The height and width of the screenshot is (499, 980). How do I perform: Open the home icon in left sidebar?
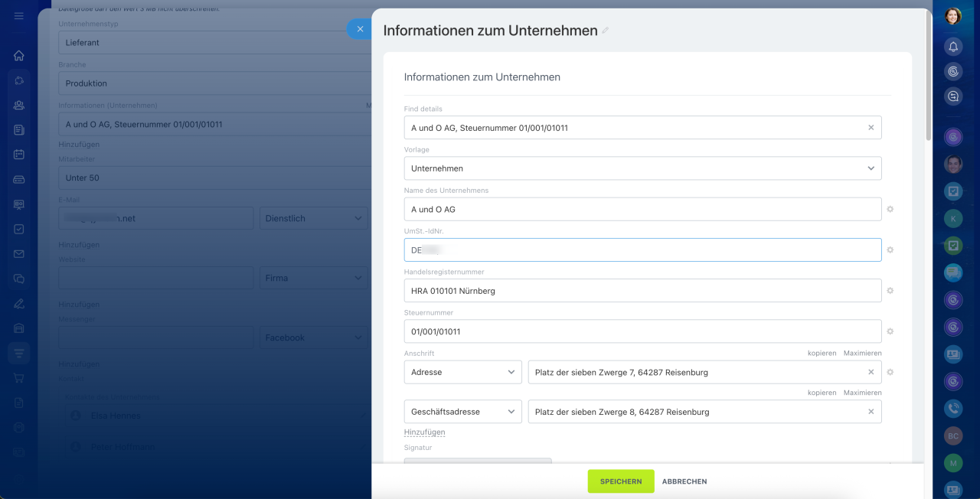19,55
